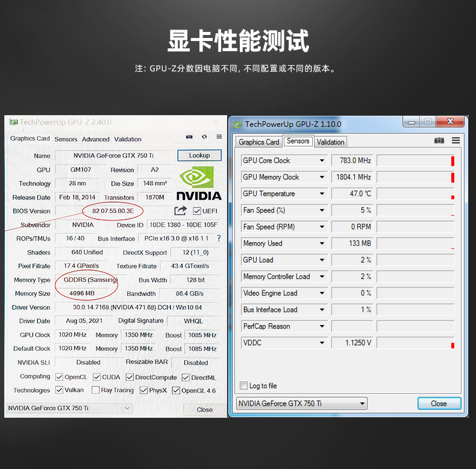Click the Driver Version field

pos(137,307)
